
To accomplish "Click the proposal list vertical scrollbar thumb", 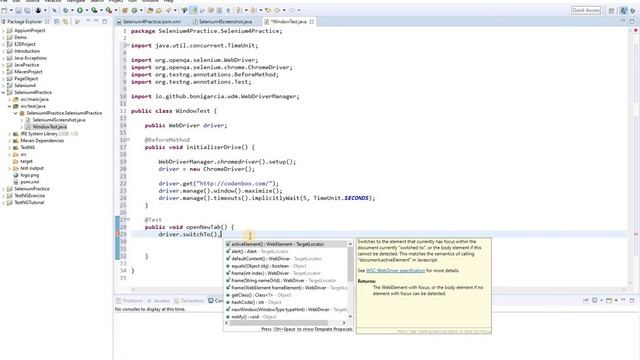I will click(350, 264).
